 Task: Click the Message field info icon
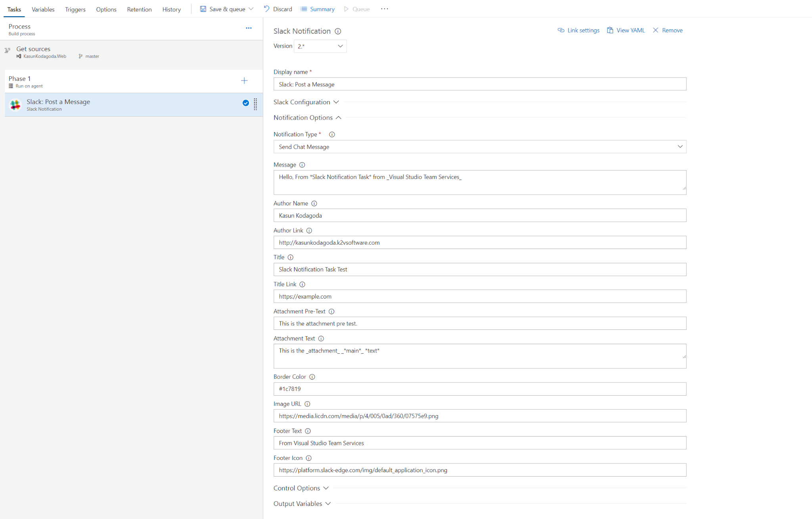[x=302, y=165]
